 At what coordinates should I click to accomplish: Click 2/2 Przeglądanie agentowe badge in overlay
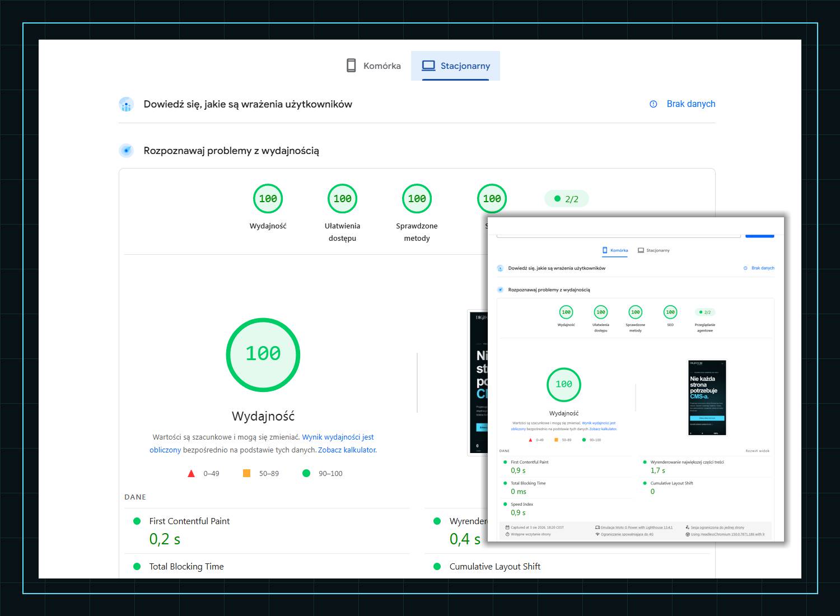pyautogui.click(x=704, y=312)
